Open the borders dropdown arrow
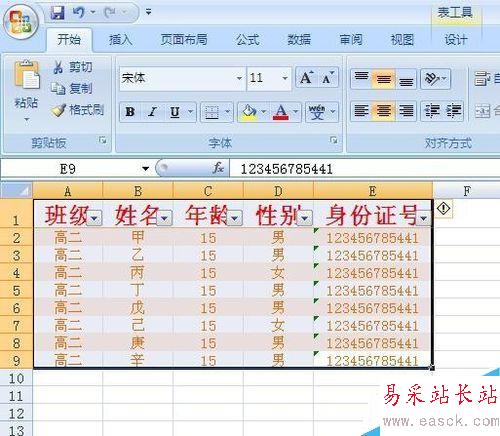 (x=228, y=112)
